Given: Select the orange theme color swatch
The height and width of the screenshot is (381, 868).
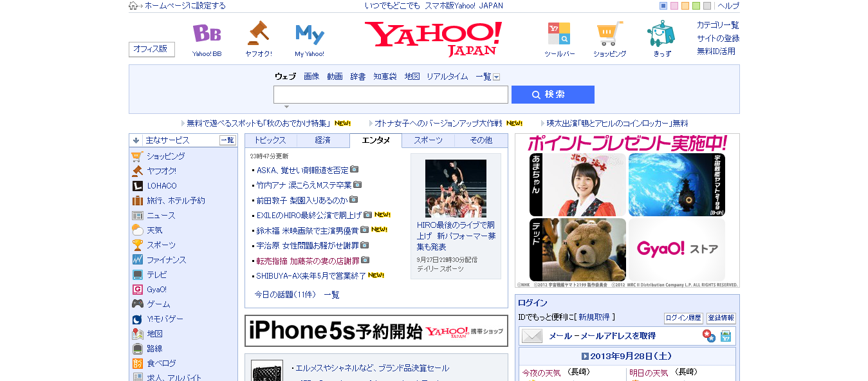Looking at the screenshot, I should 685,6.
